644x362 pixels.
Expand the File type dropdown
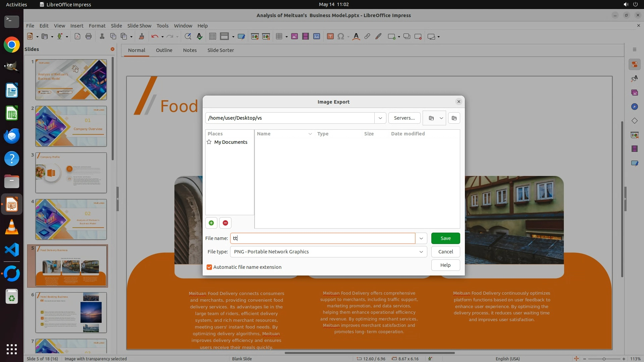pyautogui.click(x=421, y=252)
